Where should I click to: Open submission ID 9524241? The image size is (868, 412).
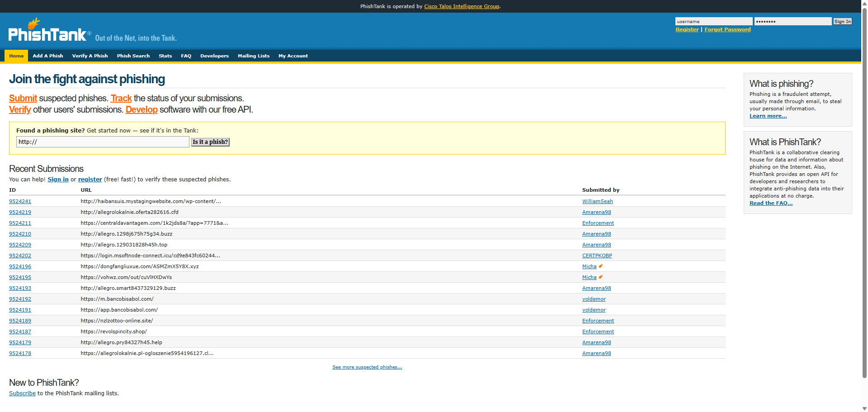(x=20, y=201)
